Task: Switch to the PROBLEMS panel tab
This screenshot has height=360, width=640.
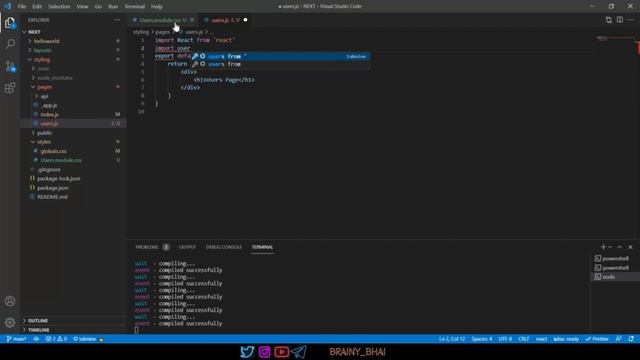Action: (x=147, y=247)
